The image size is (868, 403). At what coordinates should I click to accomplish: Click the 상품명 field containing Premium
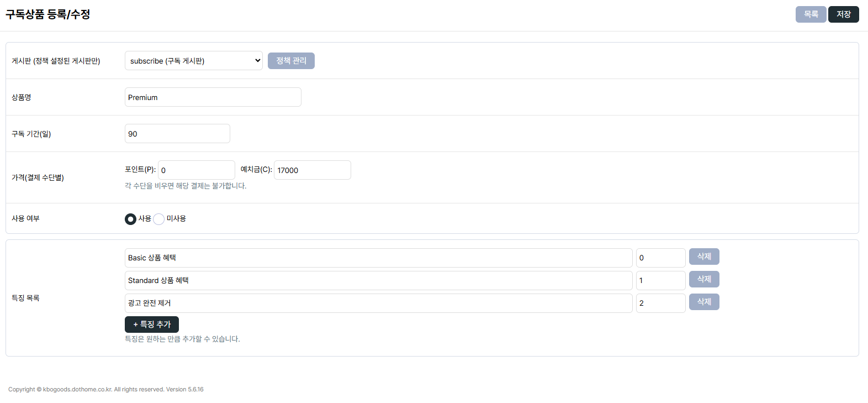(213, 97)
